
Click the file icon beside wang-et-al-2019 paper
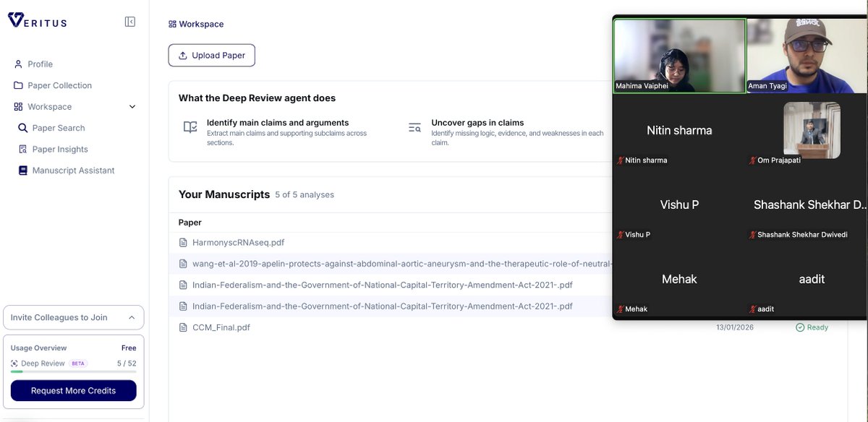183,264
